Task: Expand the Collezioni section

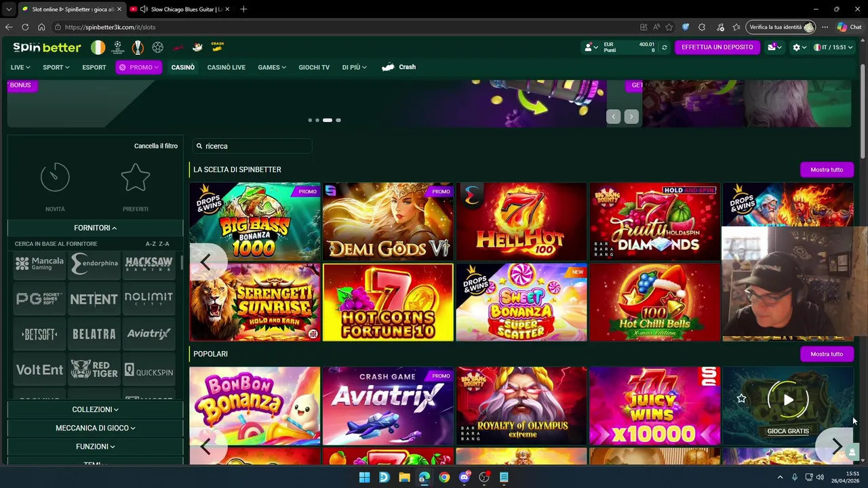Action: tap(95, 409)
